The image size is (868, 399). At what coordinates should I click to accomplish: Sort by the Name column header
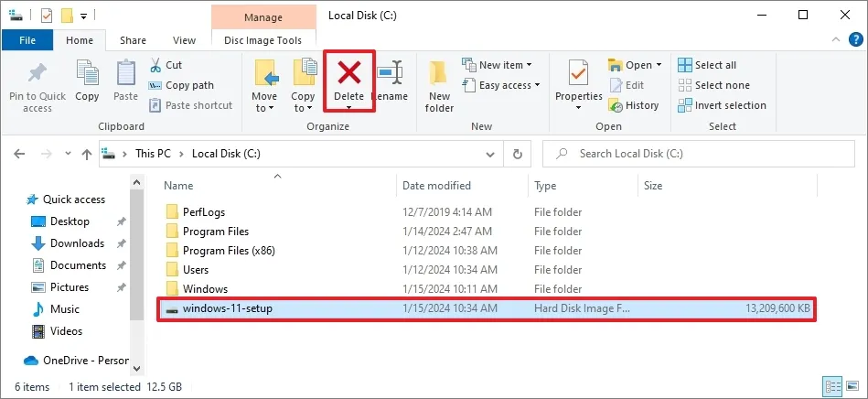coord(277,186)
